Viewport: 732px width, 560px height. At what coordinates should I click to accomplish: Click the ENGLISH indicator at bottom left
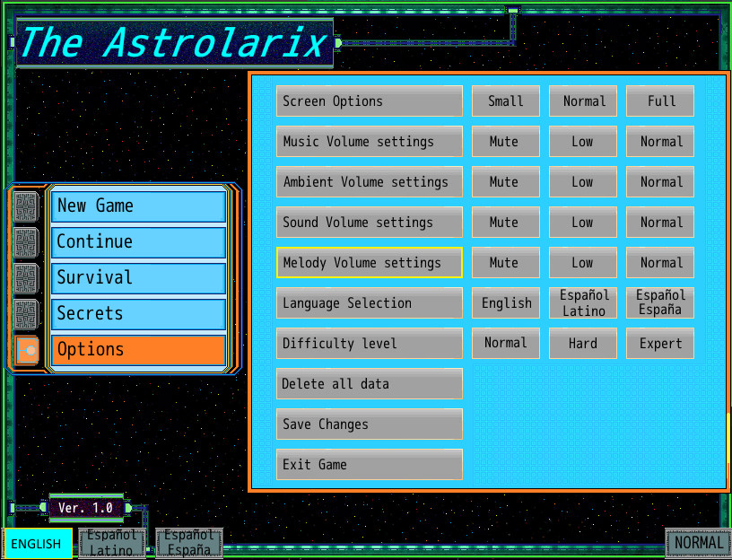coord(37,544)
